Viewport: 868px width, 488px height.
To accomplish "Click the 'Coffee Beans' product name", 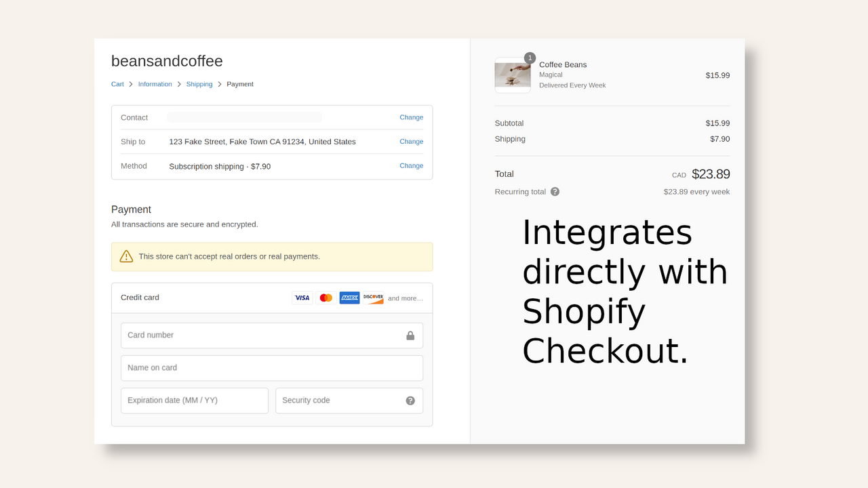I will [563, 65].
